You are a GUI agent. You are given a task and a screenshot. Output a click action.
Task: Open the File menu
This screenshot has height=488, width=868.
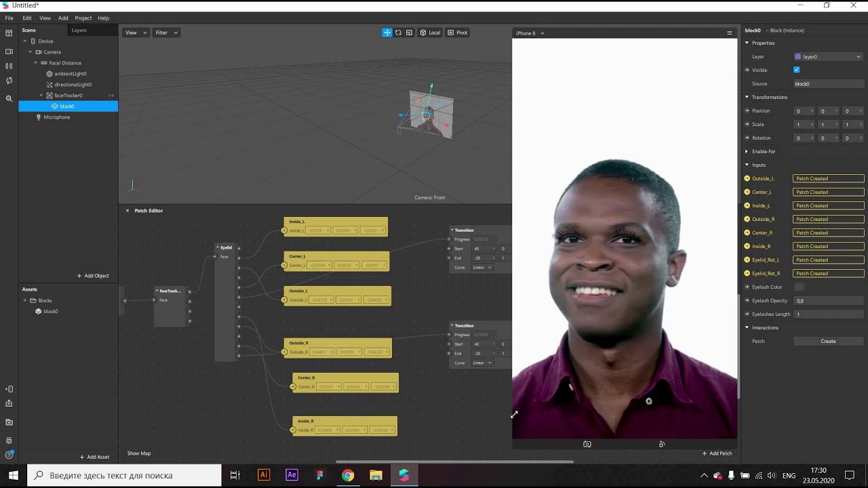point(9,18)
